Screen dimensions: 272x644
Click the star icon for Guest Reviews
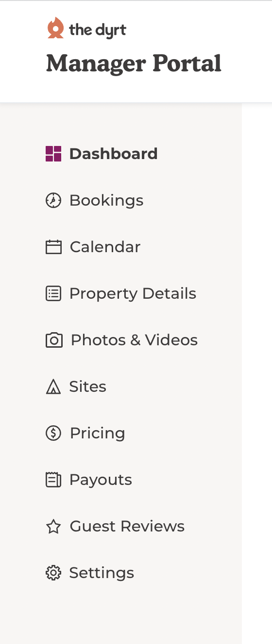[53, 526]
